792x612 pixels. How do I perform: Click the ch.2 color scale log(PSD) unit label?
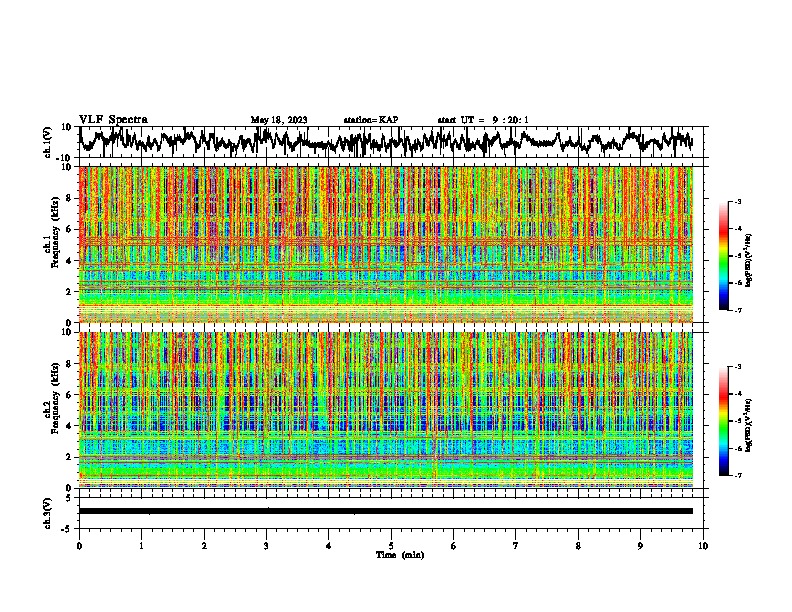click(749, 425)
